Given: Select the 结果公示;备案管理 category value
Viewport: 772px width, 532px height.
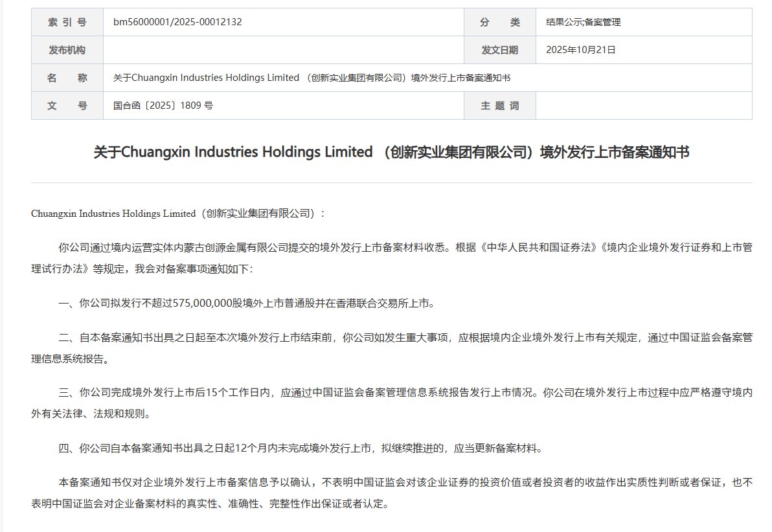Looking at the screenshot, I should pyautogui.click(x=583, y=22).
